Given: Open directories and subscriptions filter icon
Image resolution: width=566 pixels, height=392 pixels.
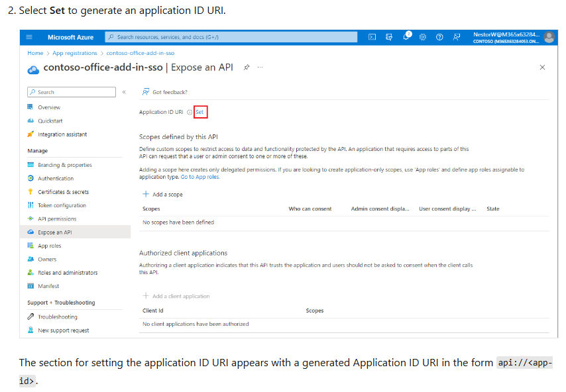Looking at the screenshot, I should [389, 37].
